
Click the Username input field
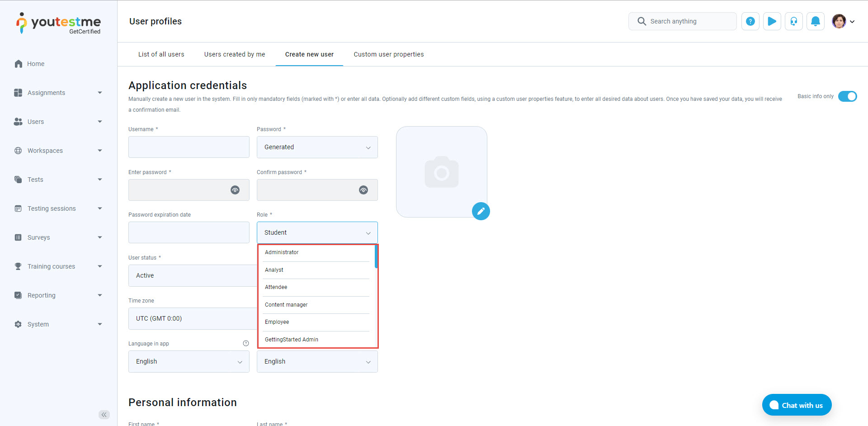pyautogui.click(x=189, y=147)
